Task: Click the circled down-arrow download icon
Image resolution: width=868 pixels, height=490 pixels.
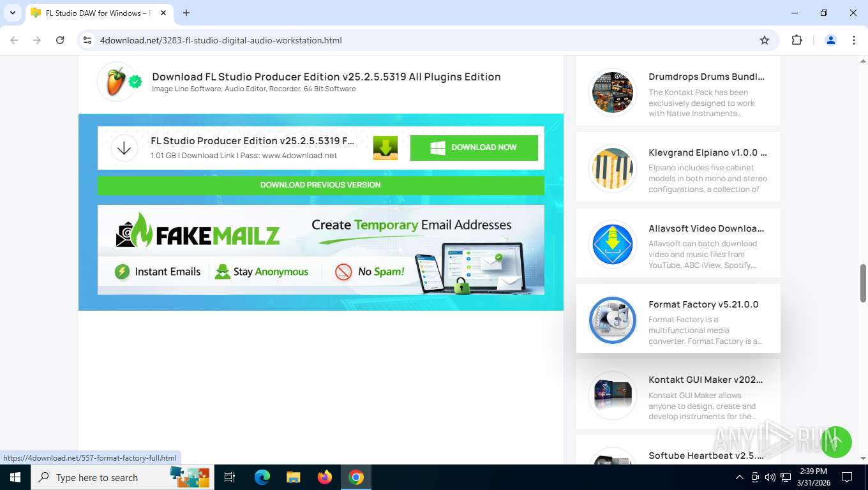Action: [x=124, y=148]
